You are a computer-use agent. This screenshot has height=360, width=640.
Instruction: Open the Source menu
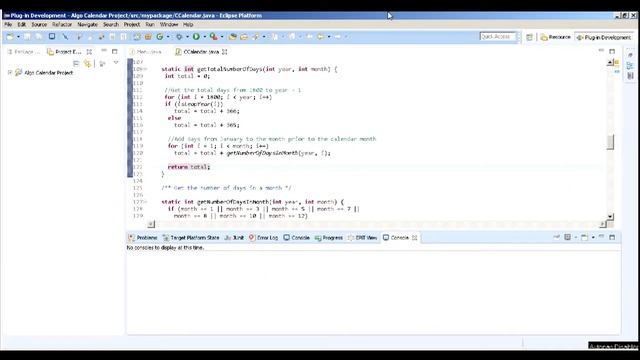pyautogui.click(x=39, y=24)
